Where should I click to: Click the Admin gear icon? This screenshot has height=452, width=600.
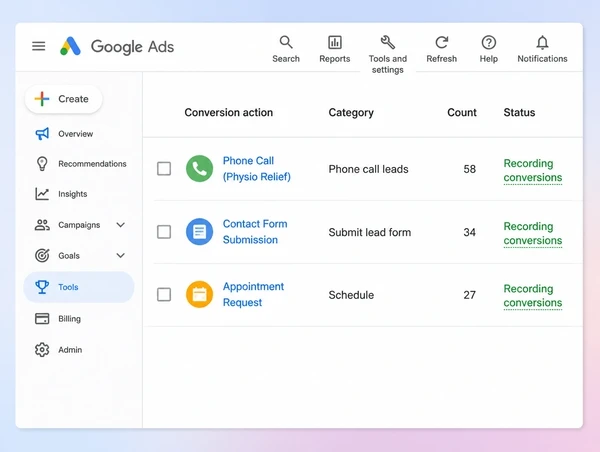42,349
